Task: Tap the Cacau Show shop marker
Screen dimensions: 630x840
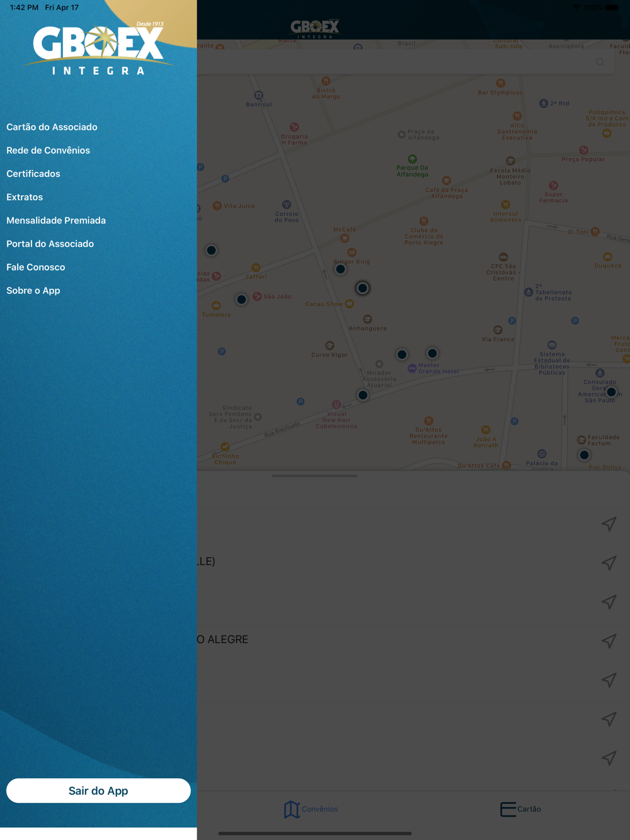Action: click(349, 304)
